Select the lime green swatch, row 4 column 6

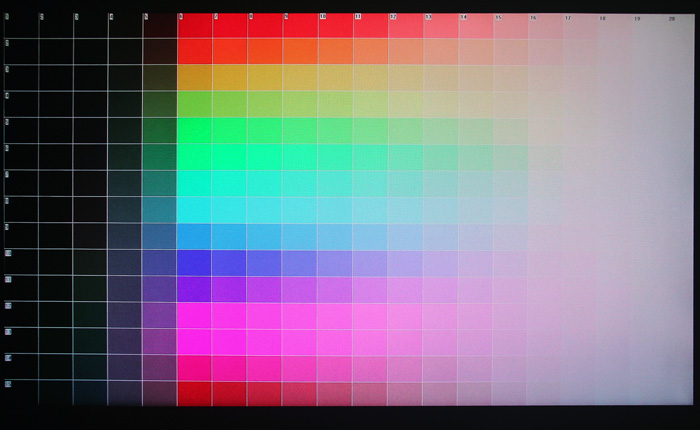click(x=195, y=104)
